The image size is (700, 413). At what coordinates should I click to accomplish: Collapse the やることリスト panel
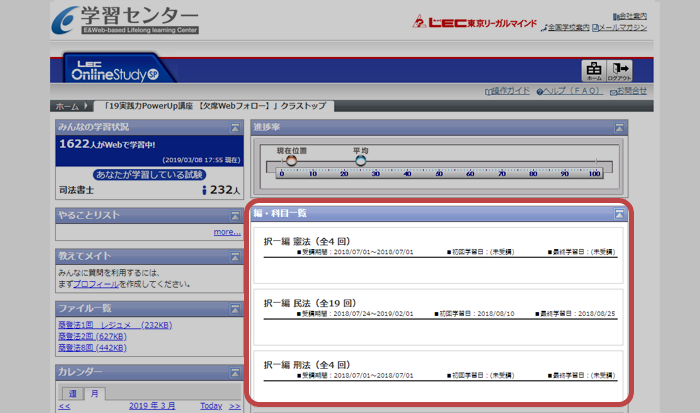pyautogui.click(x=235, y=216)
